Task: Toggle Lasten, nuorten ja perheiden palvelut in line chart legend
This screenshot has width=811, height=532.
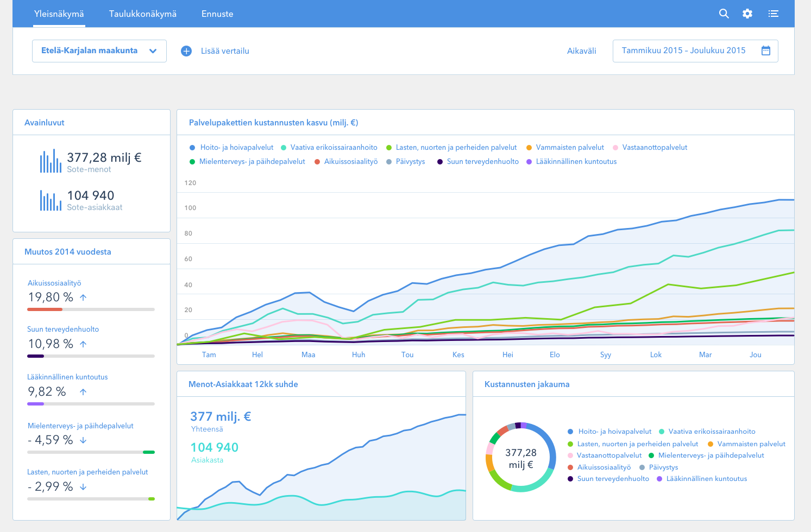Action: tap(451, 148)
